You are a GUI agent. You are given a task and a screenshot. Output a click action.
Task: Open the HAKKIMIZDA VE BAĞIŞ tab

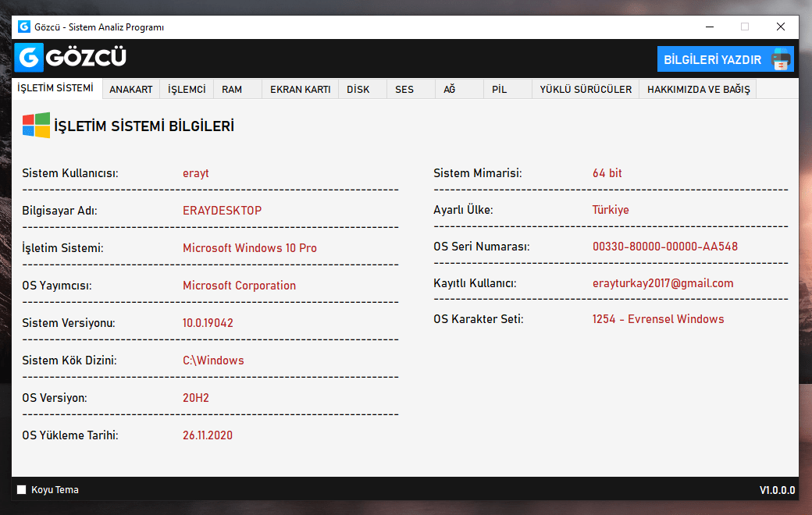click(698, 90)
